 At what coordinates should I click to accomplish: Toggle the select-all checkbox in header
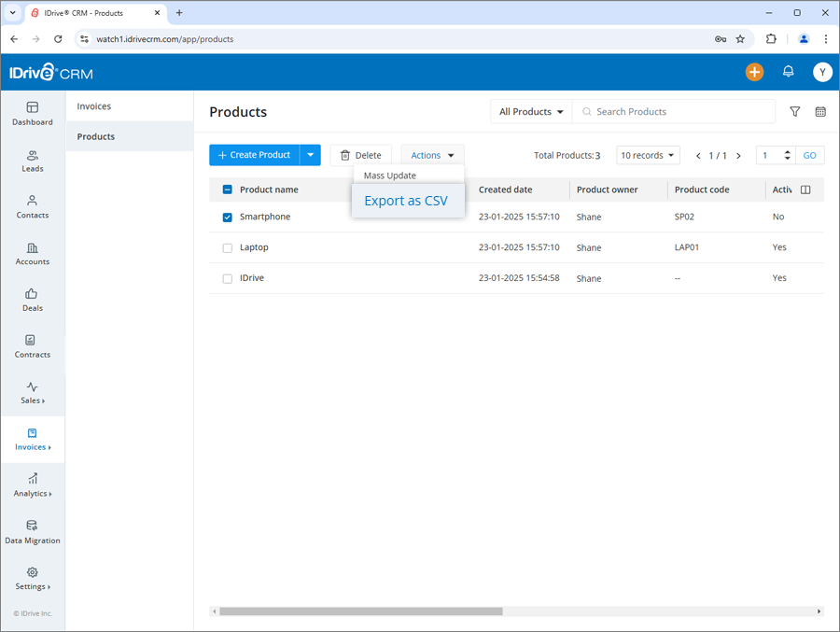226,190
